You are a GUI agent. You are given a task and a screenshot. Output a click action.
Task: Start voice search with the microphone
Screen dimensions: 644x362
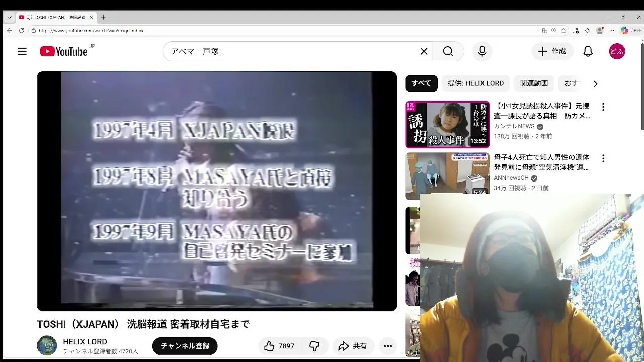tap(482, 51)
